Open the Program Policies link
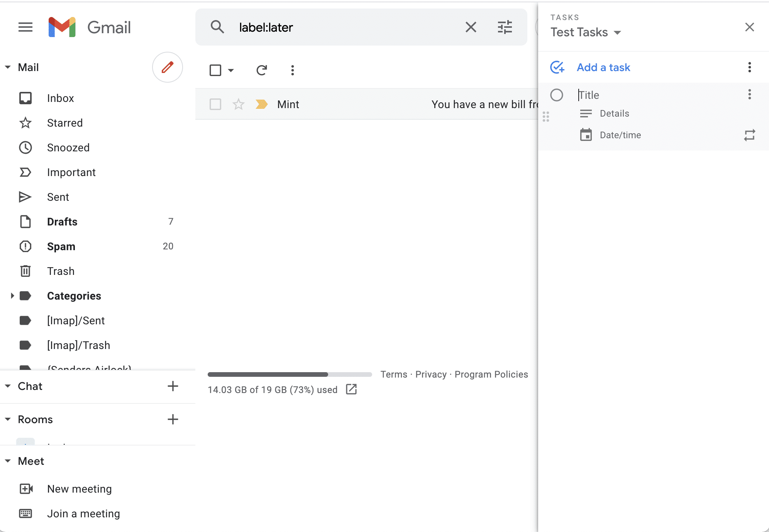This screenshot has height=532, width=769. (491, 374)
